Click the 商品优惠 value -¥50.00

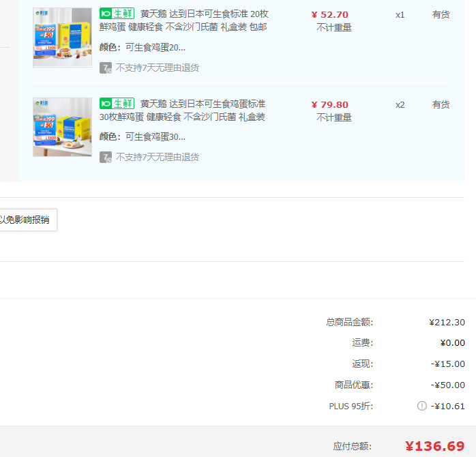click(448, 385)
